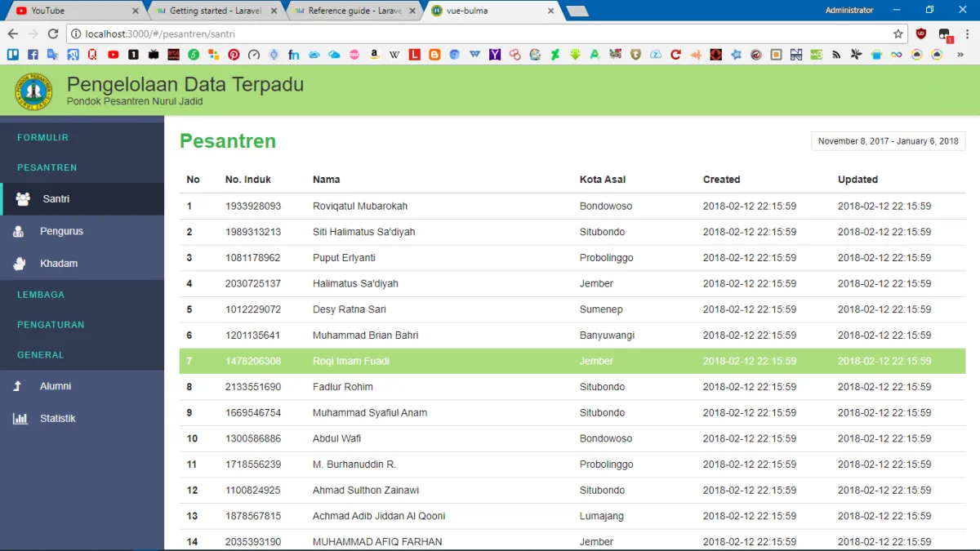Viewport: 980px width, 551px height.
Task: Select the Santri menu item
Action: click(x=82, y=199)
